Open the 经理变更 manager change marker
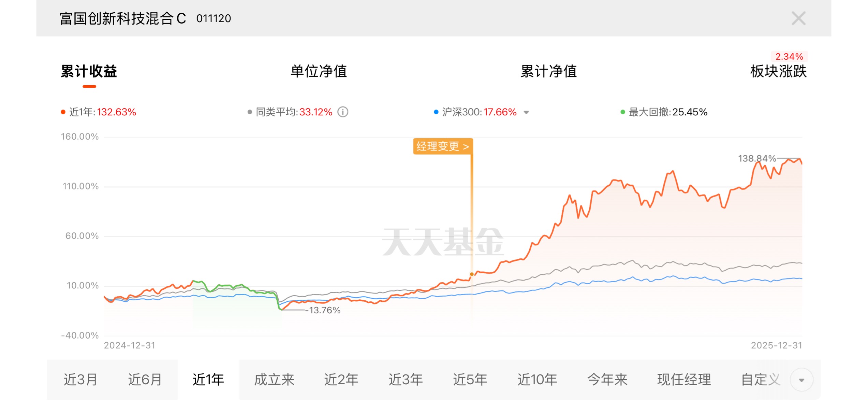 pos(443,146)
